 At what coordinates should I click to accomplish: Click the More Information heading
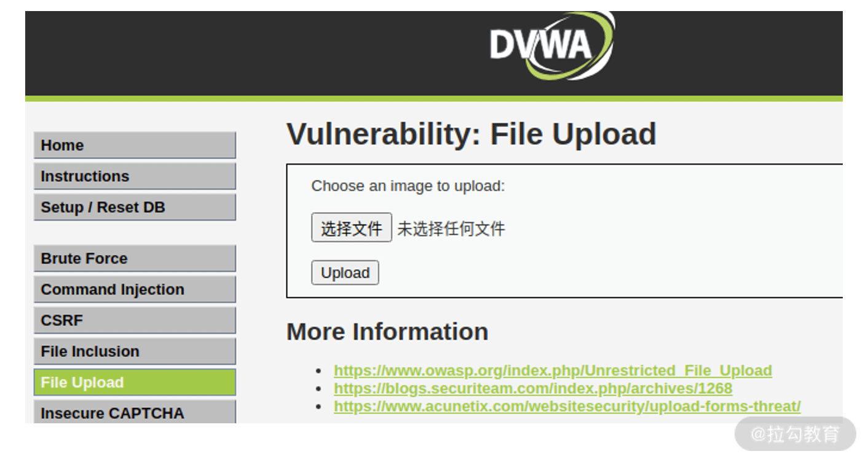pyautogui.click(x=387, y=332)
